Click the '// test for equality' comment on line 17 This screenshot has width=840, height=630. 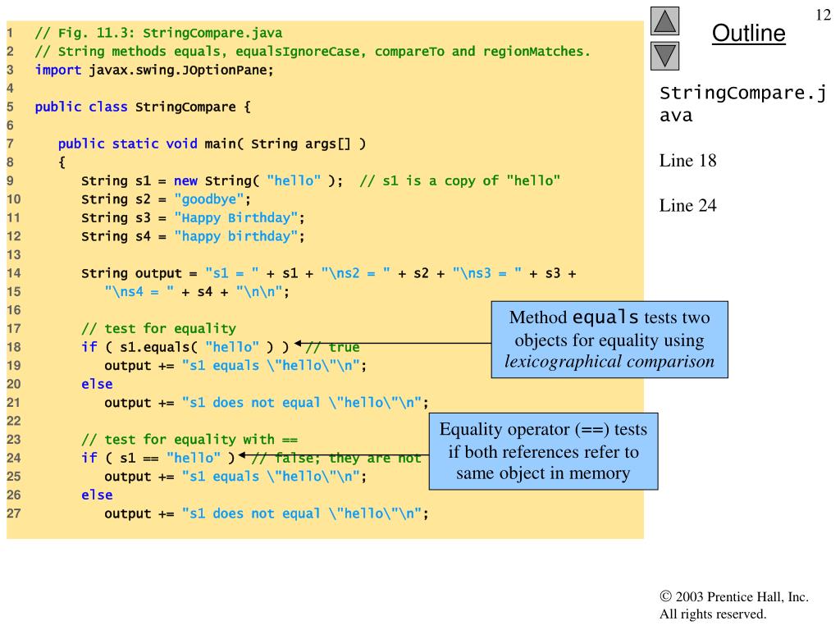click(x=158, y=328)
